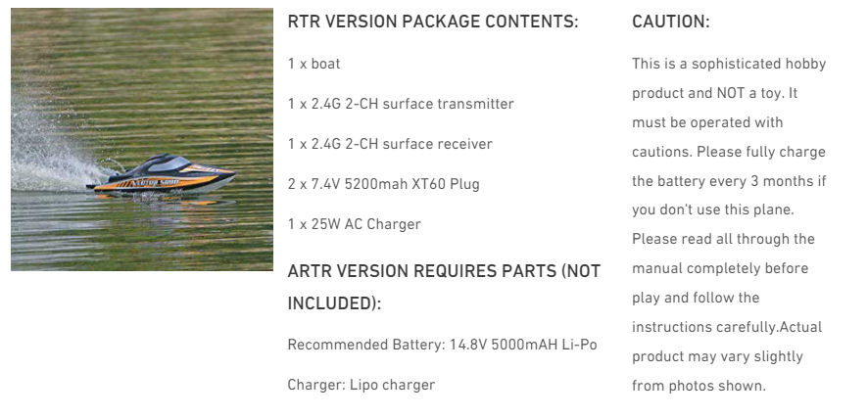This screenshot has height=418, width=868.
Task: Click the 25W AC Charger line
Action: point(355,224)
